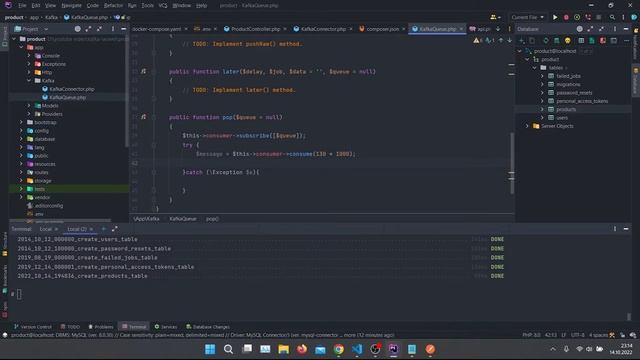Open the Refactor menu
This screenshot has width=640, height=360.
(113, 5)
